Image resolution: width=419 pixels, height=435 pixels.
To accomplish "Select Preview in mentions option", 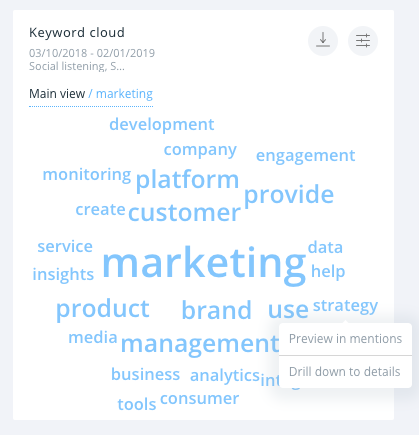I will [x=345, y=339].
